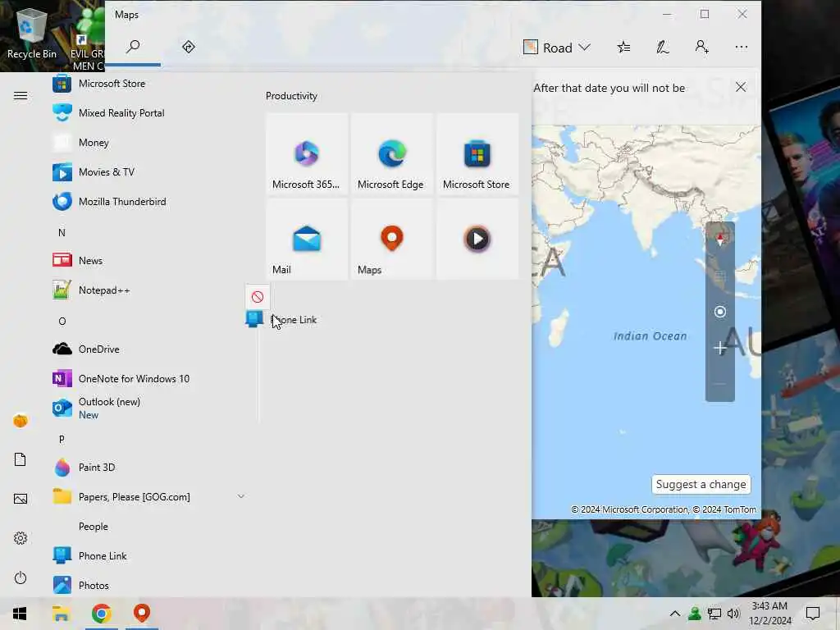
Task: Click the Productivity group heading
Action: pyautogui.click(x=291, y=96)
